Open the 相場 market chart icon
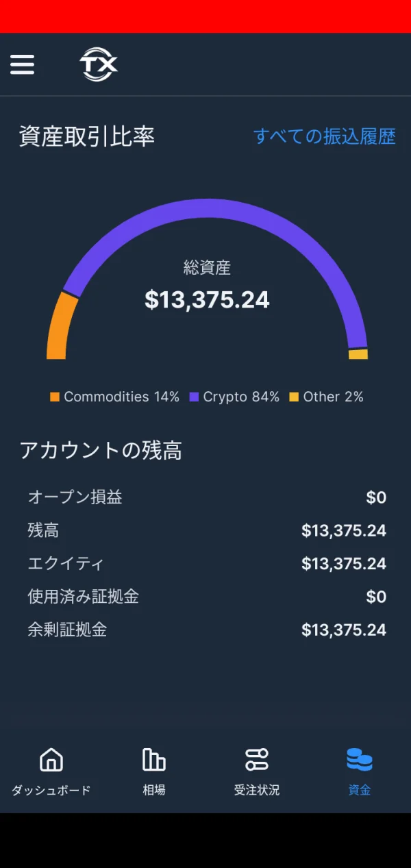Viewport: 411px width, 868px height. (153, 759)
